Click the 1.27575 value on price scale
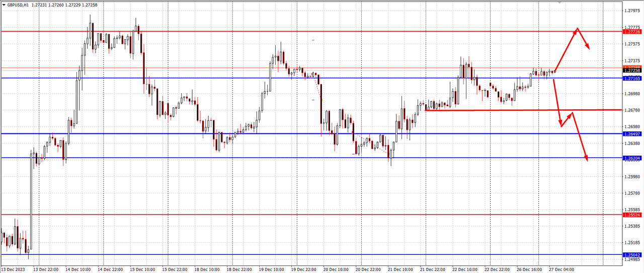Screen dimensions: 644x273 pos(632,44)
